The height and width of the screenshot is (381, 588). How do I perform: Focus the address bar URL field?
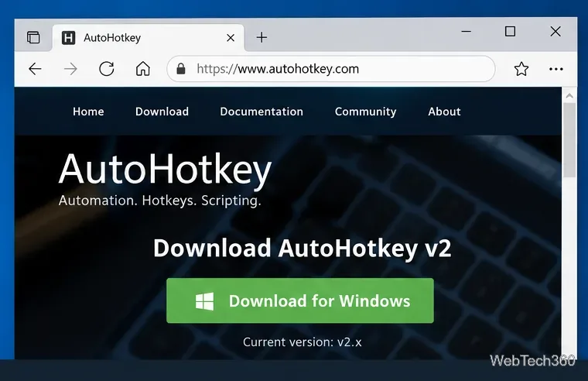331,69
